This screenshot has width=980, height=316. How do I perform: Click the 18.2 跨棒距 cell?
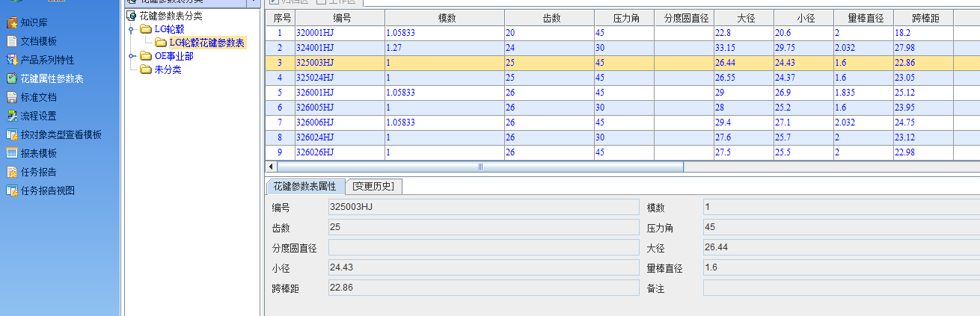923,33
